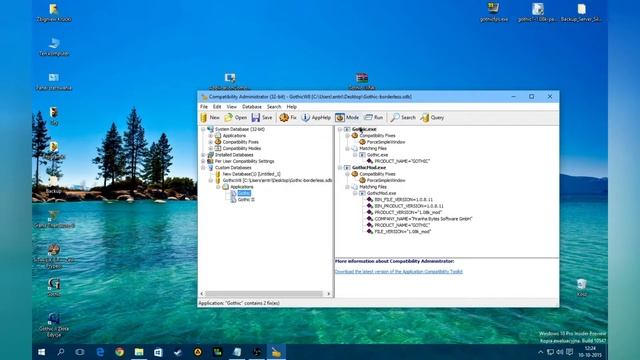This screenshot has width=640, height=360.
Task: Click the Fix toolbar button
Action: (287, 118)
